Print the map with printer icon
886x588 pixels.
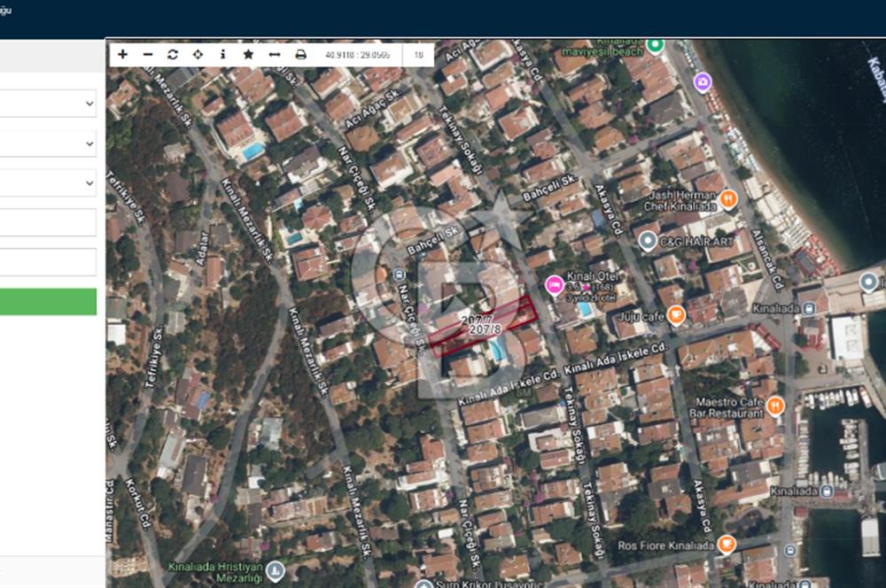(300, 54)
